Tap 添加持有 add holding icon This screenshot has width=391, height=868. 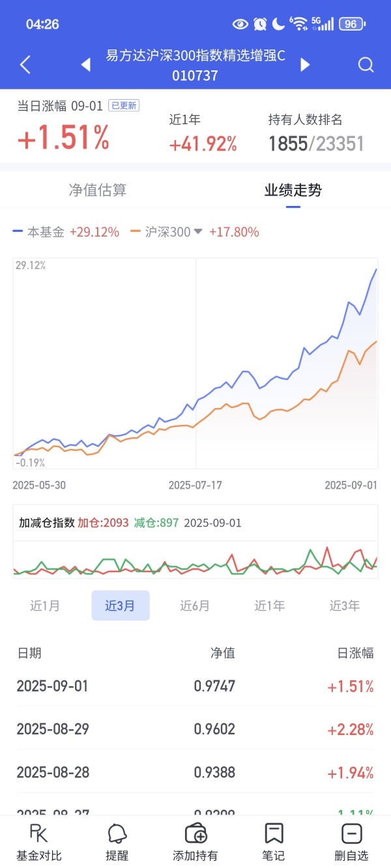click(x=195, y=842)
